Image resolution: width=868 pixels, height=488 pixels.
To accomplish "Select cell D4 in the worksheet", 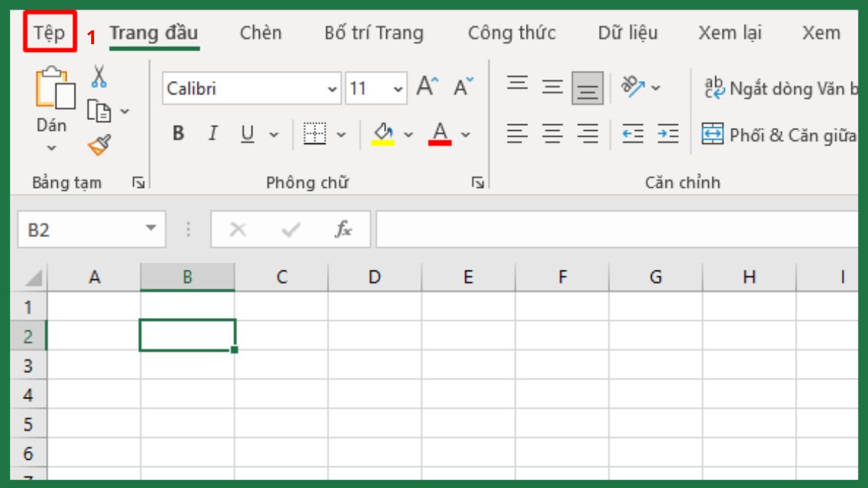I will [x=374, y=395].
